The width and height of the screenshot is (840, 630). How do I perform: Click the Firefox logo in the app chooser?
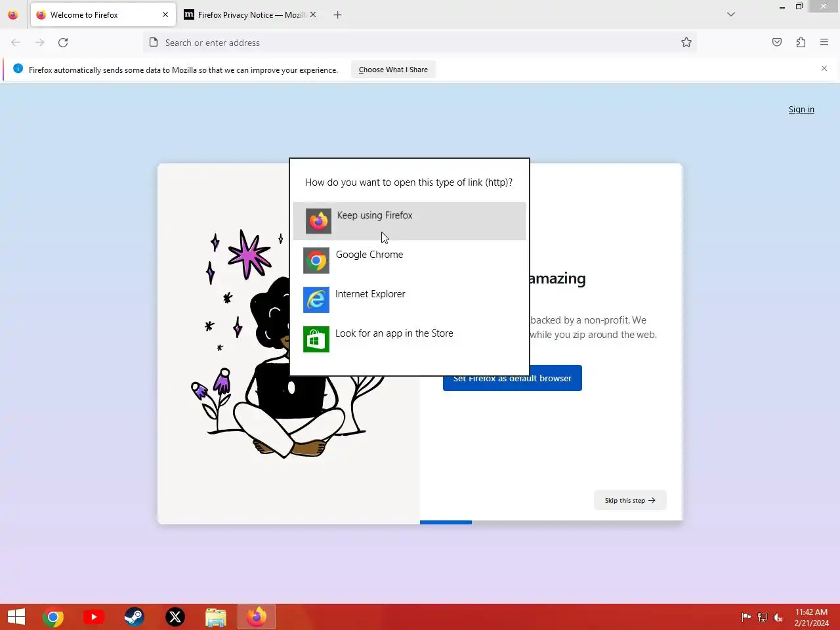coord(318,221)
